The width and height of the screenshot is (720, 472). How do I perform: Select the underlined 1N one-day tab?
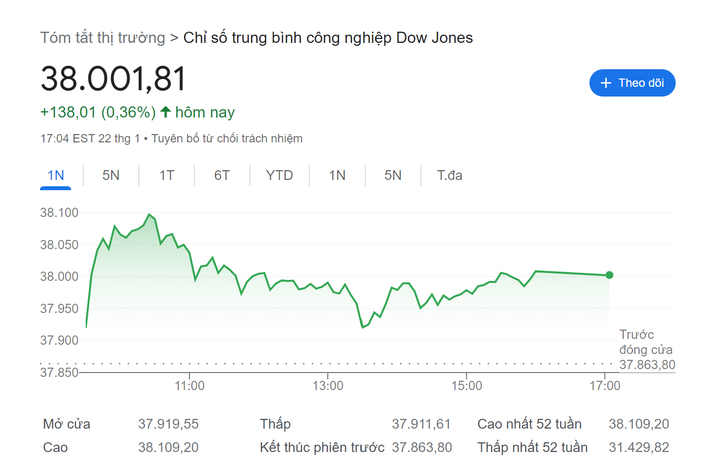coord(56,175)
